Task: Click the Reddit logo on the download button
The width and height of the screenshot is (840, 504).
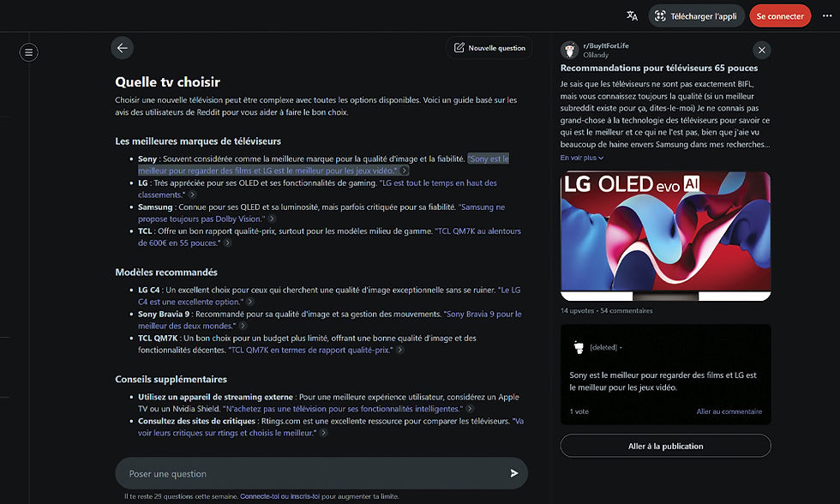Action: click(660, 15)
